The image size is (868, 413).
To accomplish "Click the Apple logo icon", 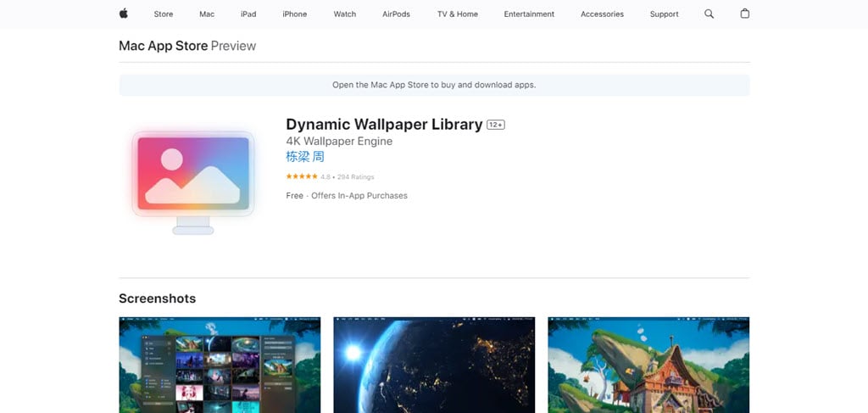I will point(124,14).
